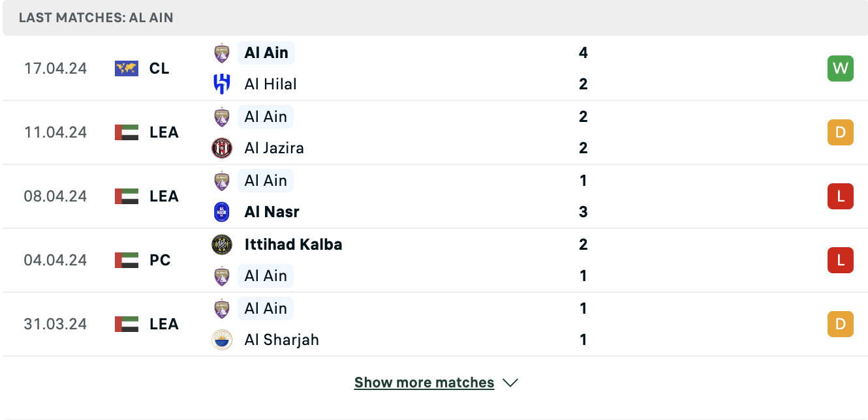Click the Last Matches: Al Ain header
868x420 pixels.
[96, 18]
